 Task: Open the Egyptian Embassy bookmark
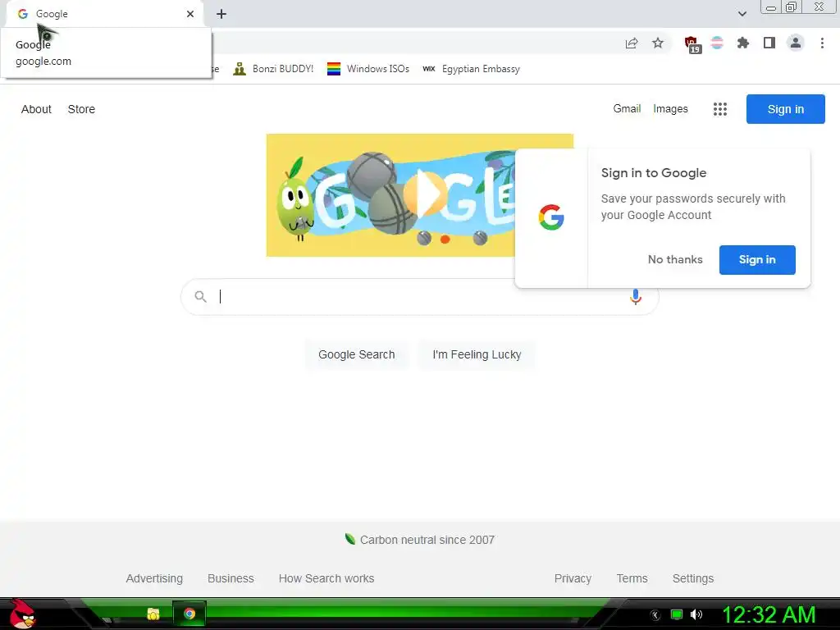(472, 69)
